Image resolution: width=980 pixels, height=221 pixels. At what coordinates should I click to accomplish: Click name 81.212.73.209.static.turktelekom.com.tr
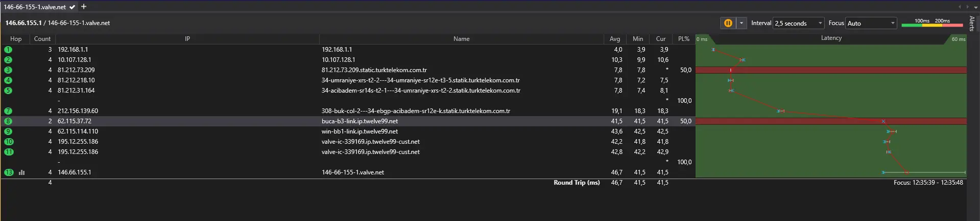pyautogui.click(x=374, y=70)
